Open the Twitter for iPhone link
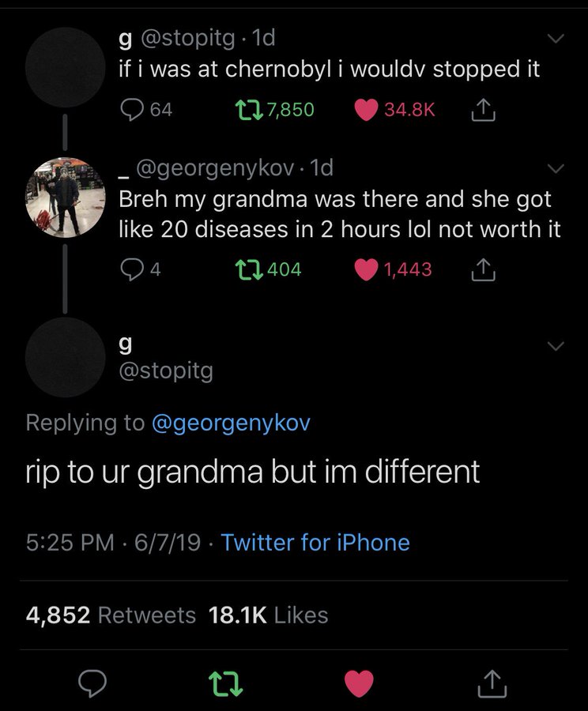Viewport: 588px width, 711px height. [315, 543]
